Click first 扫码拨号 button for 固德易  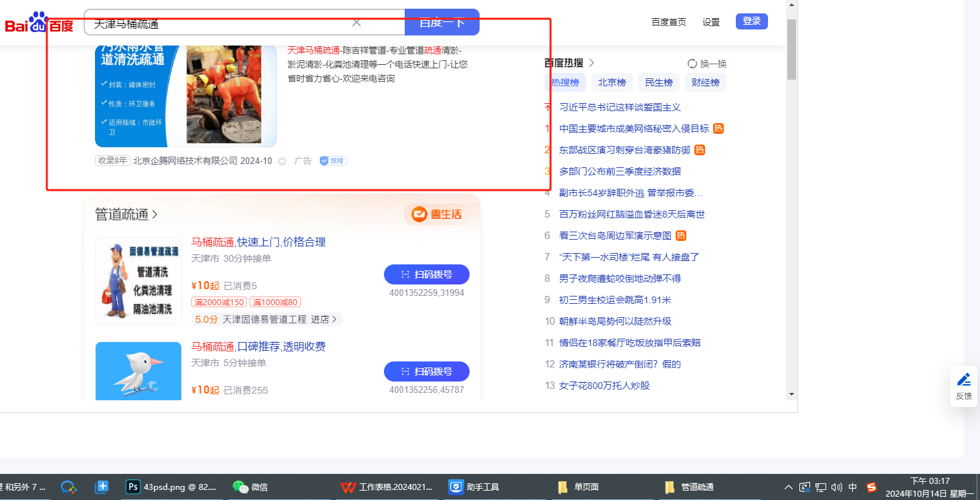[426, 274]
